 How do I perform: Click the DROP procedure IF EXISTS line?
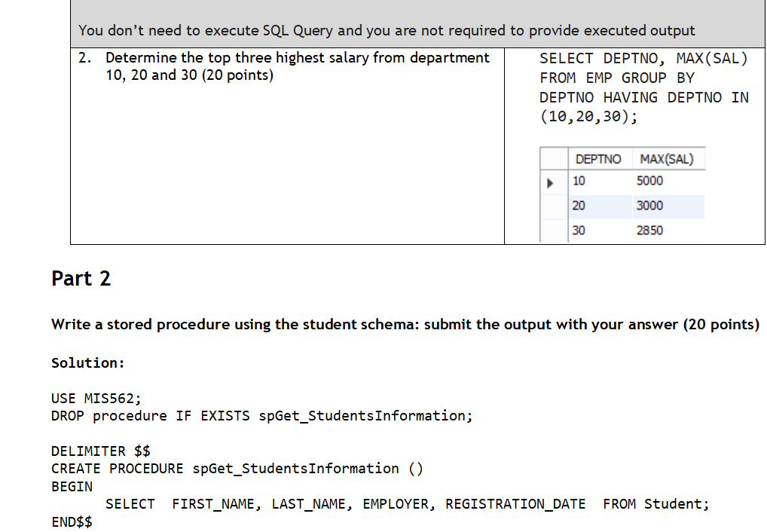(261, 416)
